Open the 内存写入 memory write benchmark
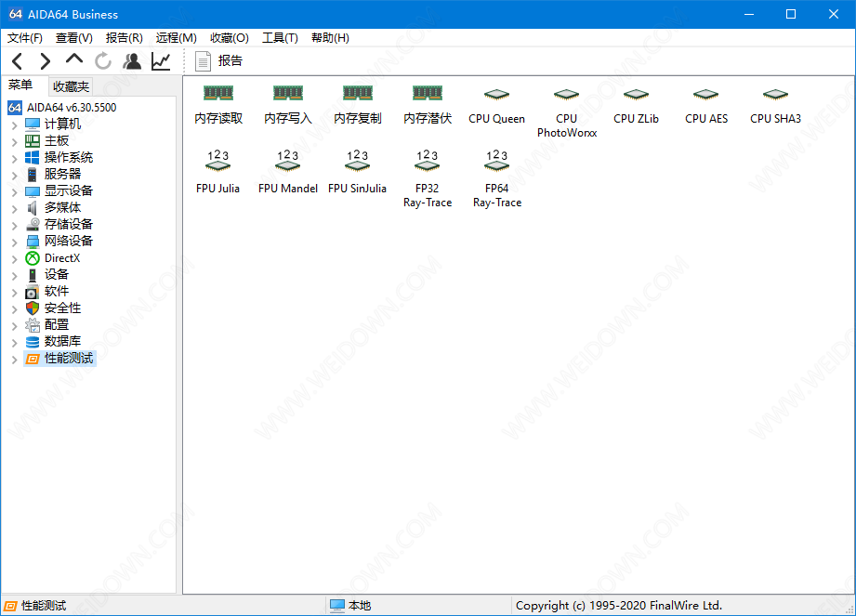Viewport: 856px width, 616px height. (288, 105)
